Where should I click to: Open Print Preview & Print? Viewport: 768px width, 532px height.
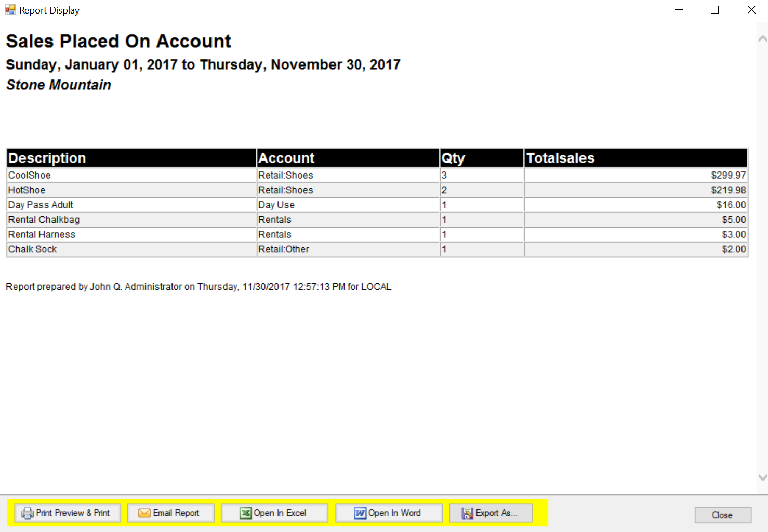[x=68, y=513]
